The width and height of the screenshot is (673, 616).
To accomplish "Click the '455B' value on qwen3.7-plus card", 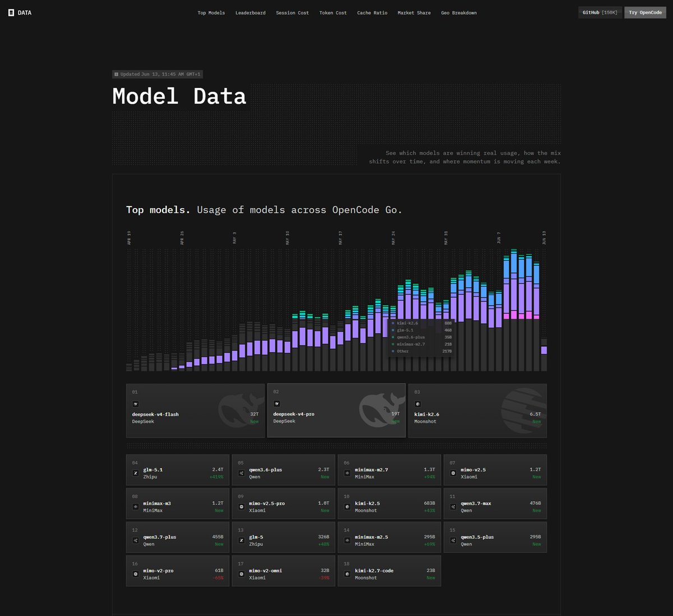I will coord(218,537).
